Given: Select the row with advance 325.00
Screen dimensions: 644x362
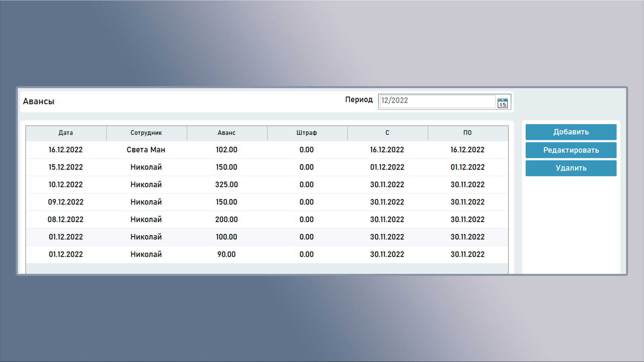Looking at the screenshot, I should point(226,185).
